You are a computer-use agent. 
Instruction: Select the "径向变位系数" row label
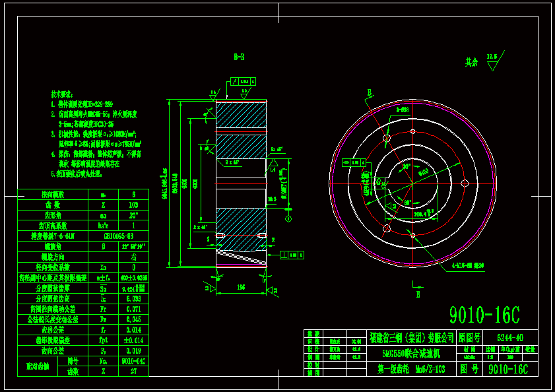[x=53, y=267]
